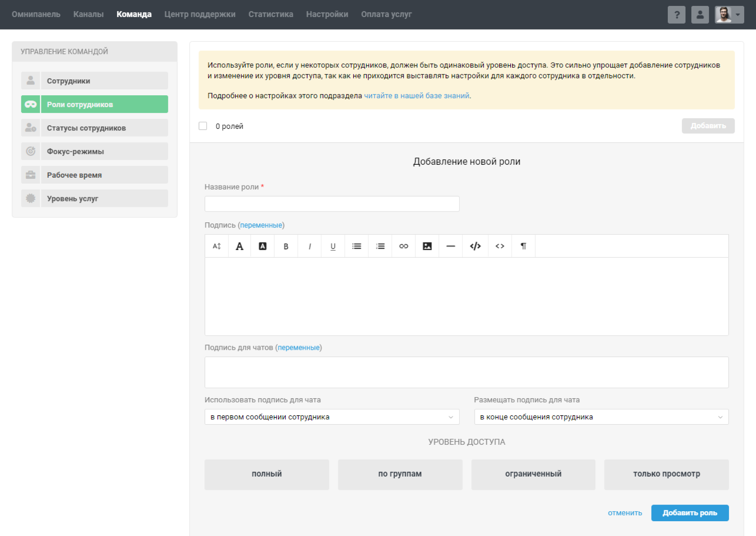
Task: Click the bulleted list icon
Action: coord(356,246)
